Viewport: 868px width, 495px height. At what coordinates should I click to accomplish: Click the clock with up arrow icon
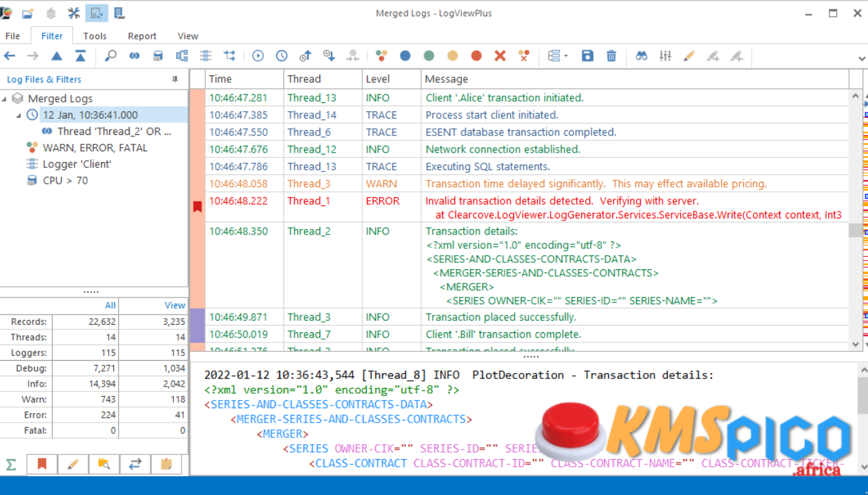305,56
